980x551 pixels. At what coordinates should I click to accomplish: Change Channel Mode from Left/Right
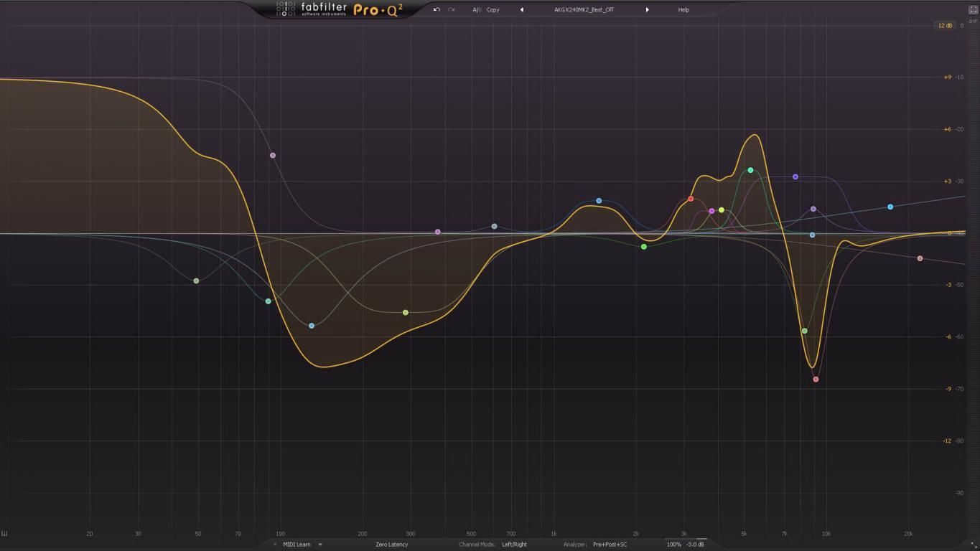point(514,545)
